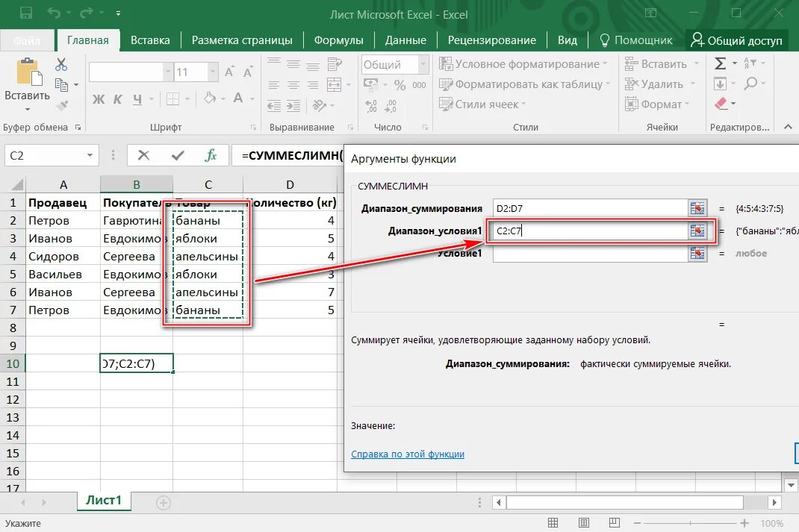Screen dimensions: 799x532
Task: Click the Find magnifier icon
Action: [750, 84]
